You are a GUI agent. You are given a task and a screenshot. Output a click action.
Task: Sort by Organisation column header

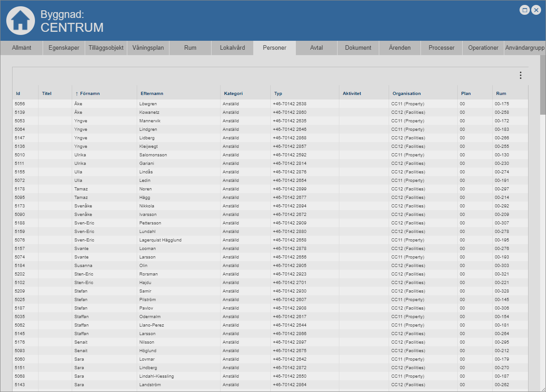click(407, 94)
